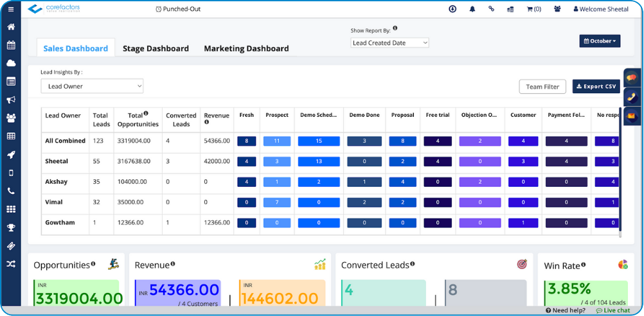Expand the Lead Owner insights dropdown
The image size is (644, 316).
[92, 86]
